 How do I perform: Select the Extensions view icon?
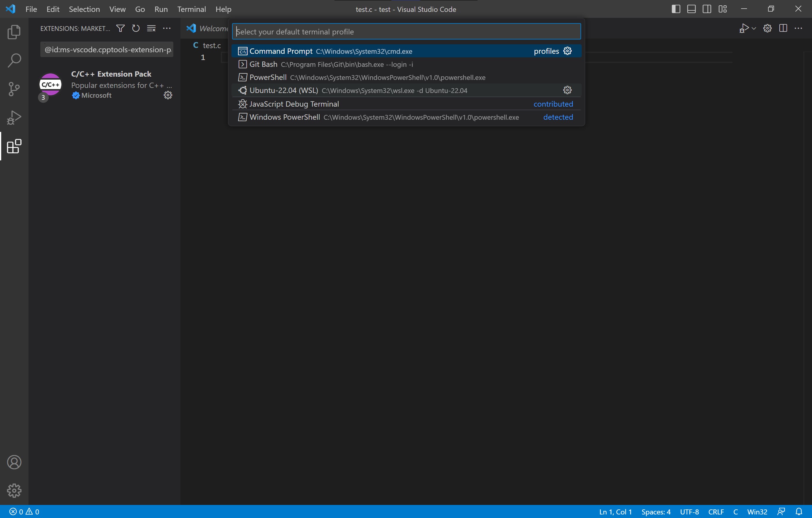(x=14, y=146)
